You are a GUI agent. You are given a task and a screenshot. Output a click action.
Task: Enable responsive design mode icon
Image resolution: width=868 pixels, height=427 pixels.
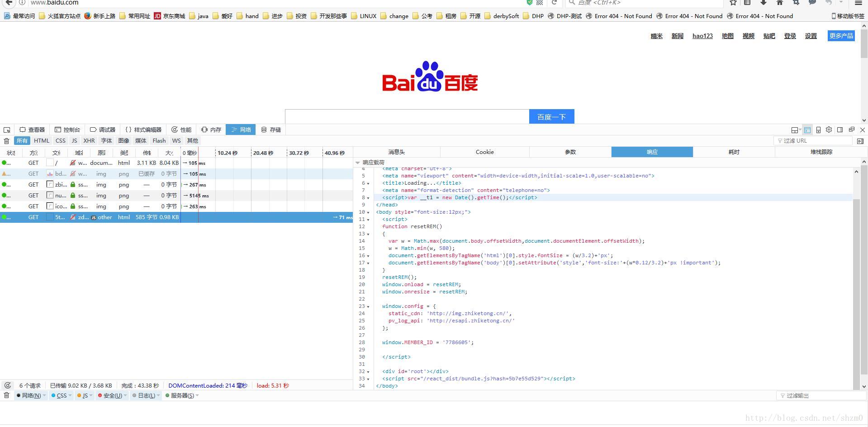point(818,130)
